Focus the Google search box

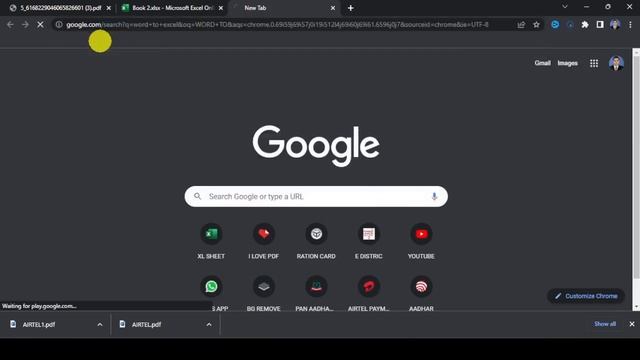coord(316,196)
